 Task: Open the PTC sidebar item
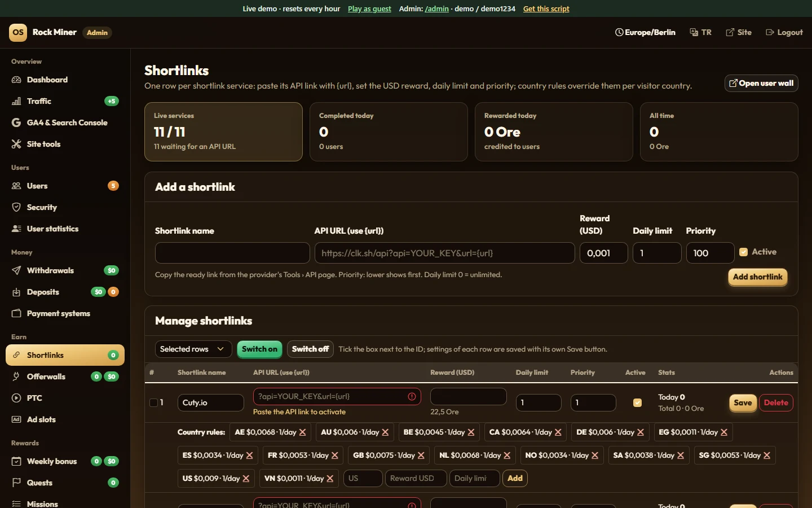click(65, 398)
